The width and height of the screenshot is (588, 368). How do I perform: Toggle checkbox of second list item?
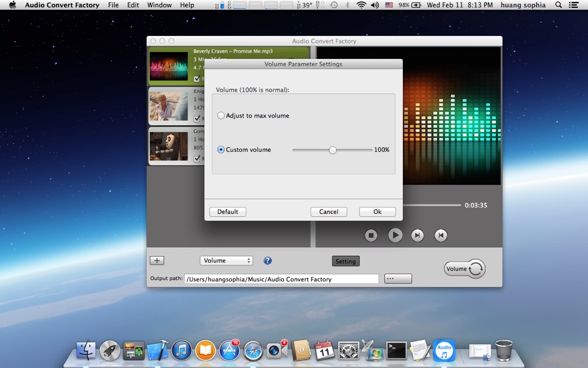197,119
